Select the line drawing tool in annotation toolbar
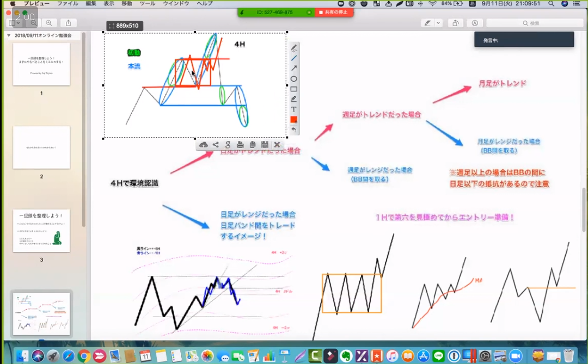The height and width of the screenshot is (364, 588). click(294, 58)
